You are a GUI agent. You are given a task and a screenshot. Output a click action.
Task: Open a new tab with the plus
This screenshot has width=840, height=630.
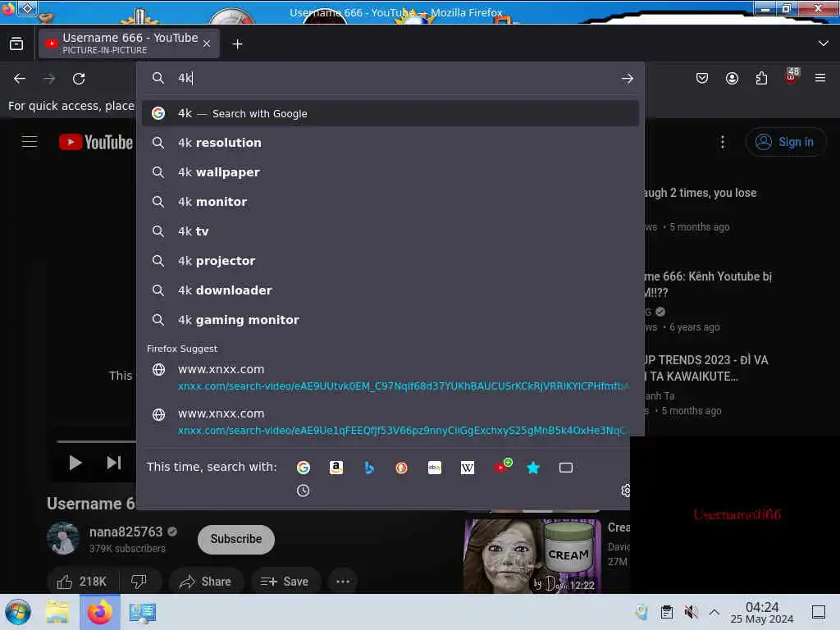(237, 44)
